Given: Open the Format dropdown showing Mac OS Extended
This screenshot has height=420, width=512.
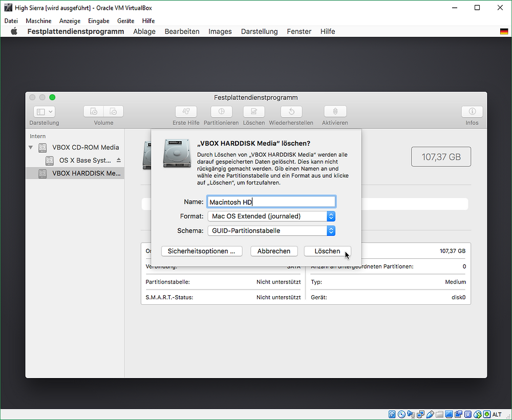Looking at the screenshot, I should pos(271,216).
